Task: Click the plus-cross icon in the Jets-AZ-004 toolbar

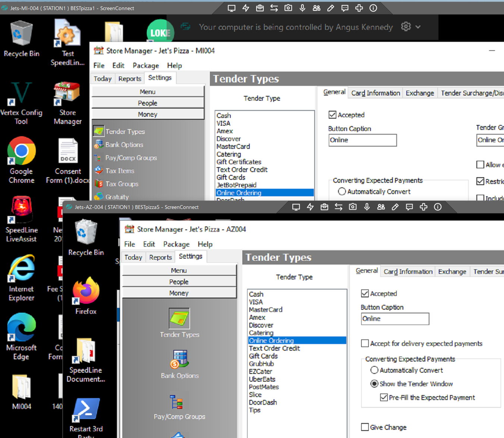Action: [x=423, y=207]
